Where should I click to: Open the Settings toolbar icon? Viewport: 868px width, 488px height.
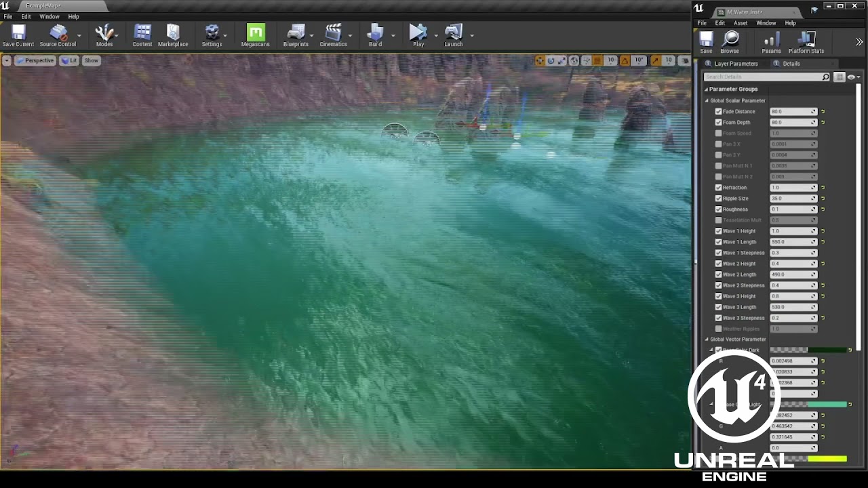pyautogui.click(x=212, y=36)
